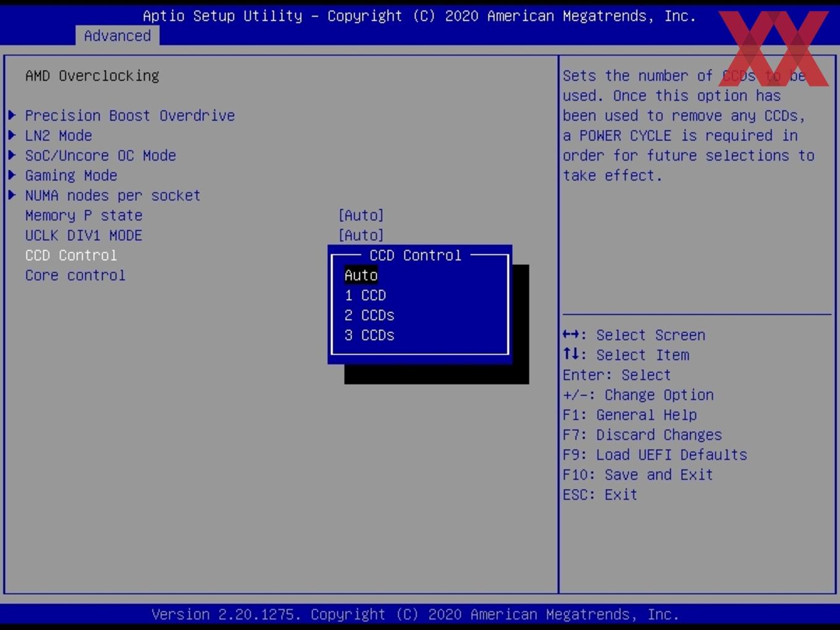Viewport: 840px width, 630px height.
Task: Click the Select Item arrows hint
Action: click(x=626, y=355)
